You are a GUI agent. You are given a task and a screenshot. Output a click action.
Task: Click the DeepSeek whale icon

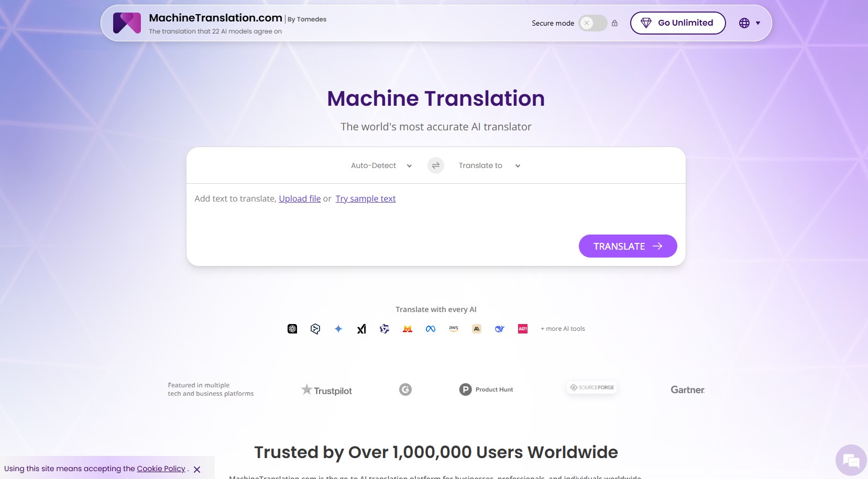[500, 329]
